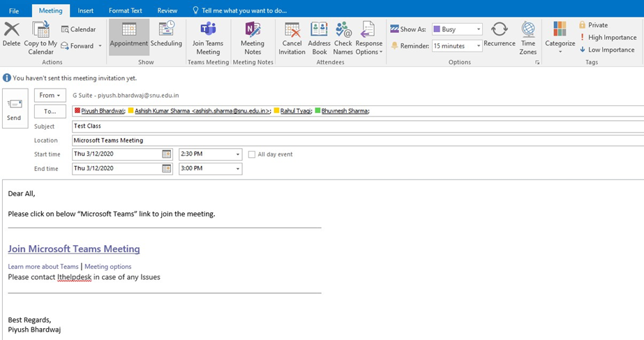644x340 pixels.
Task: Select Ashish Kumar Sharma recipient
Action: [202, 110]
